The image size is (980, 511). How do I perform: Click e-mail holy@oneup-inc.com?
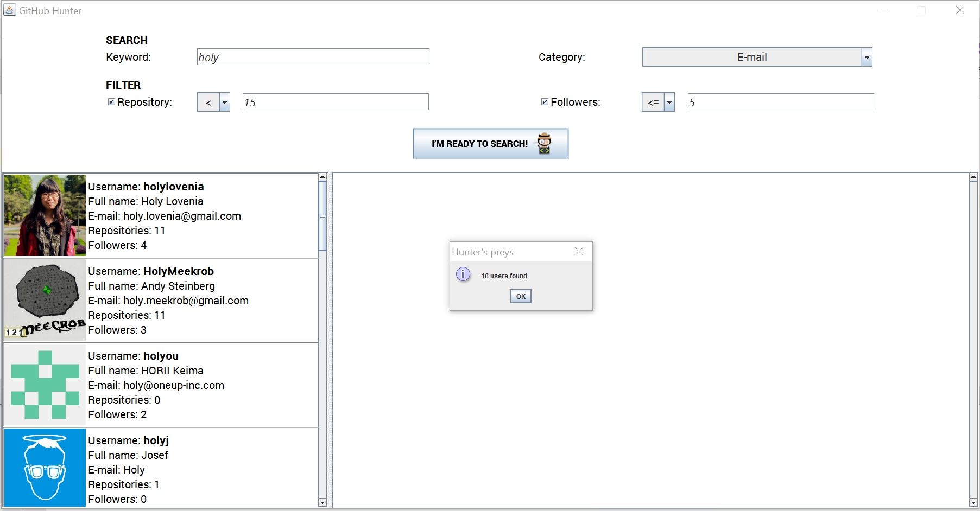(x=174, y=385)
